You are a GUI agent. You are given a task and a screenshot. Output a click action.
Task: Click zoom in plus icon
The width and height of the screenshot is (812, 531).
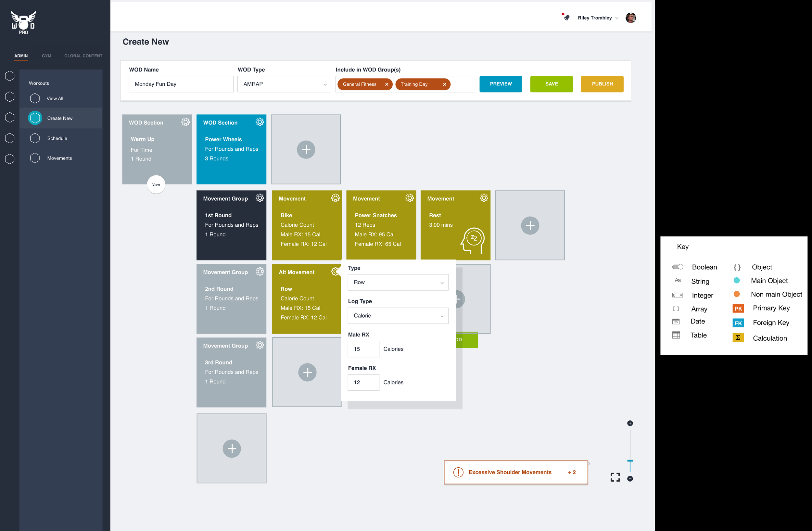[x=630, y=423]
